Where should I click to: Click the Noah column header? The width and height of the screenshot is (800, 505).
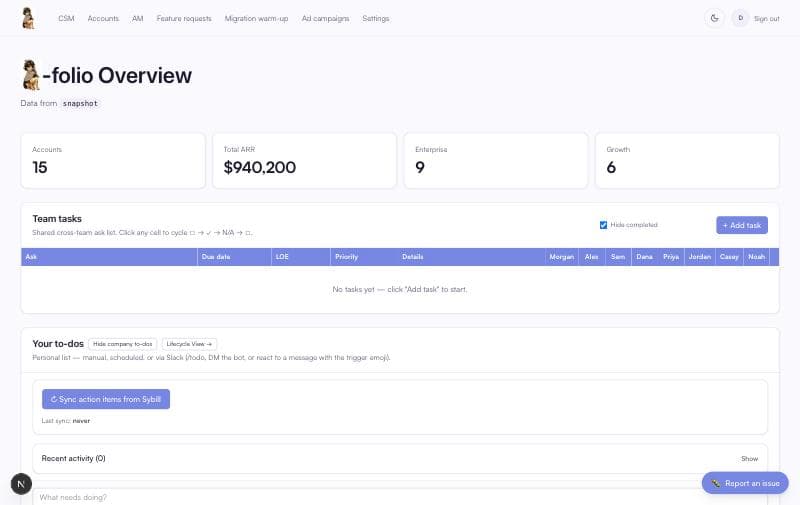(x=757, y=257)
